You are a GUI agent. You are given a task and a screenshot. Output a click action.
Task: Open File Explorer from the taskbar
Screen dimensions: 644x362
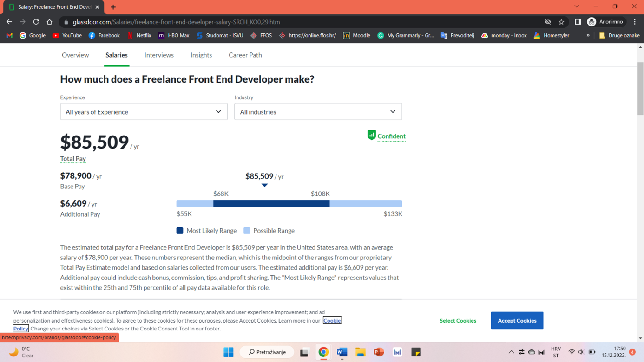click(360, 352)
